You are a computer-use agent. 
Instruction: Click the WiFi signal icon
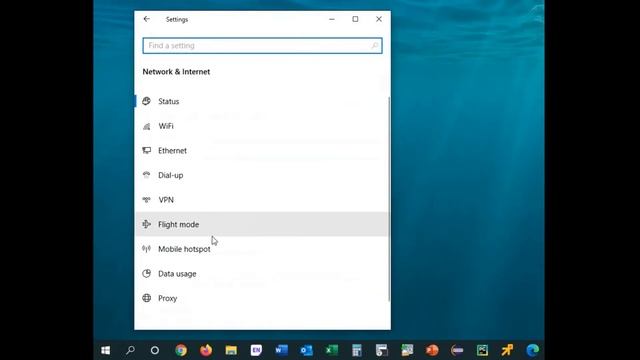point(147,126)
